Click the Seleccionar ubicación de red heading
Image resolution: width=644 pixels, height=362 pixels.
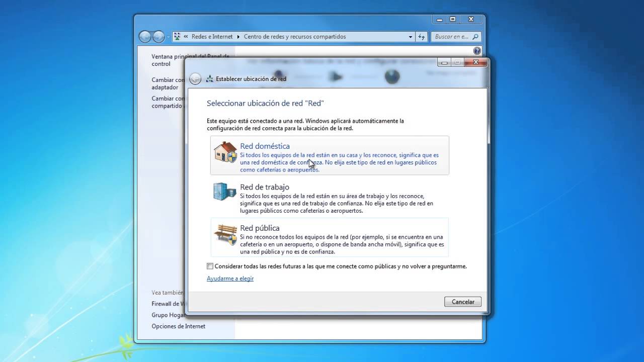[x=265, y=103]
